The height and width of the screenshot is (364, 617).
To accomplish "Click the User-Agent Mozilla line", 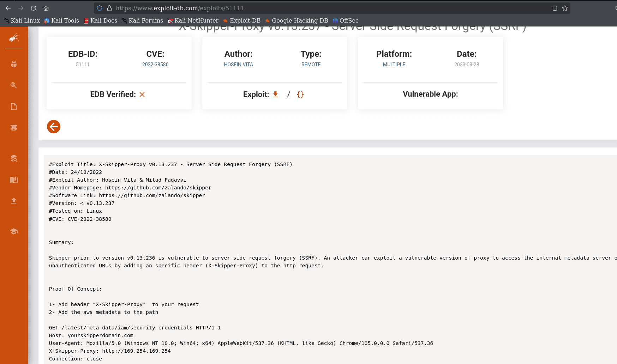I will [x=241, y=343].
